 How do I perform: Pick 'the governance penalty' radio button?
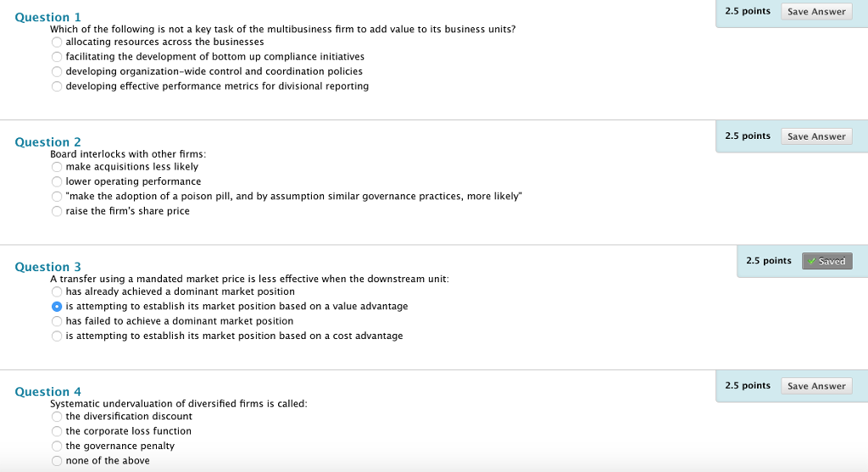point(57,446)
